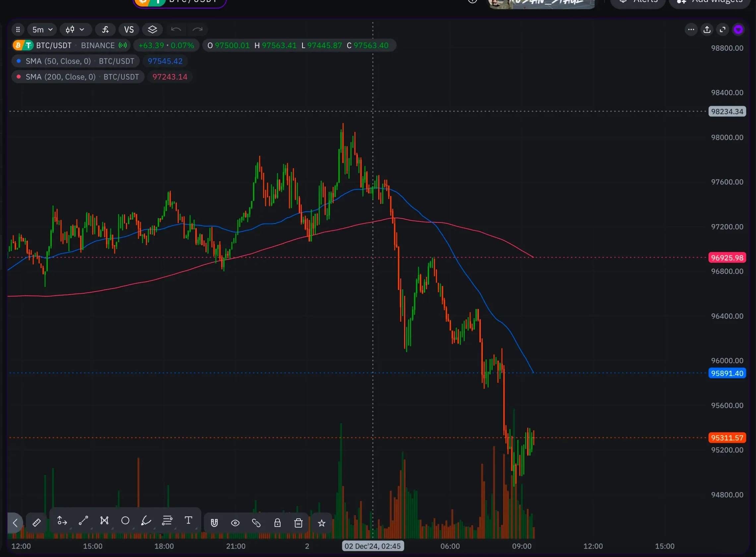Image resolution: width=756 pixels, height=557 pixels.
Task: Open the add indicator function icon
Action: tap(105, 30)
